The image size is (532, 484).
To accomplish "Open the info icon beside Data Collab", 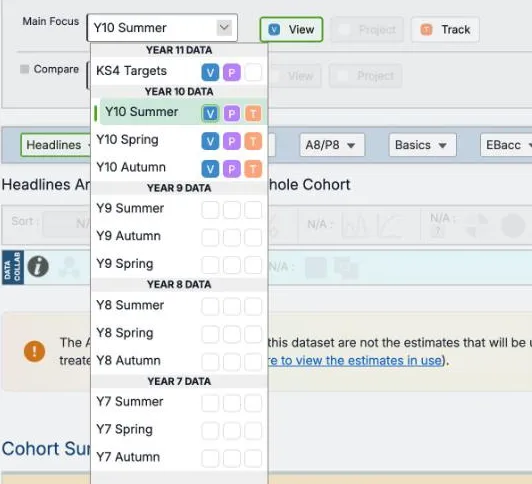I will click(38, 266).
